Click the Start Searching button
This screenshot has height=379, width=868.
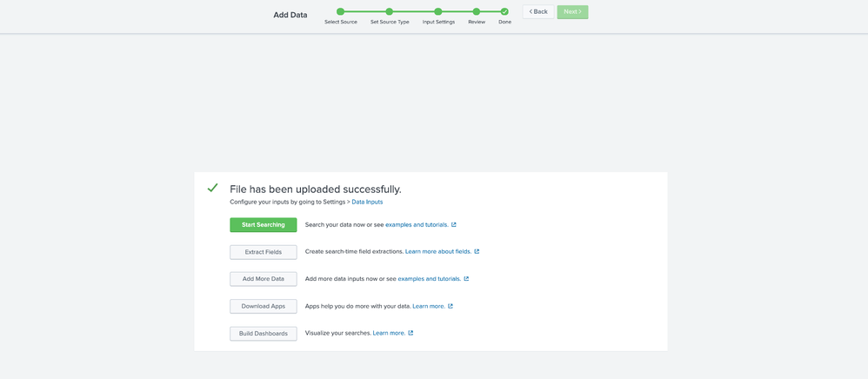coord(263,225)
